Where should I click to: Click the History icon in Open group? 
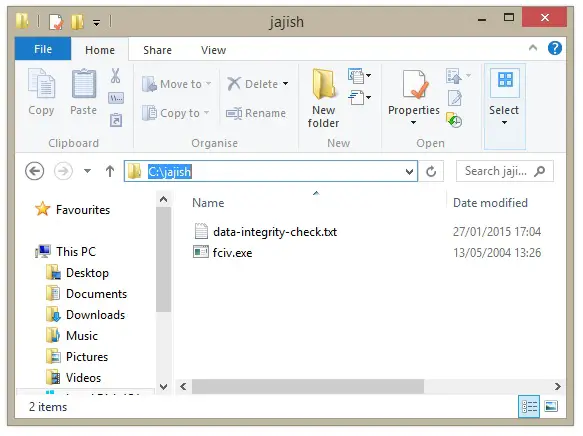click(454, 120)
